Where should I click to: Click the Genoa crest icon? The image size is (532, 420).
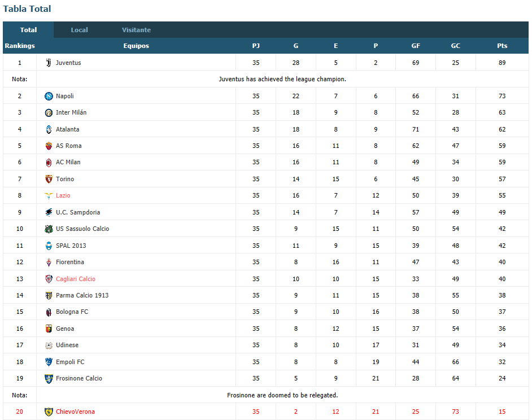point(49,329)
